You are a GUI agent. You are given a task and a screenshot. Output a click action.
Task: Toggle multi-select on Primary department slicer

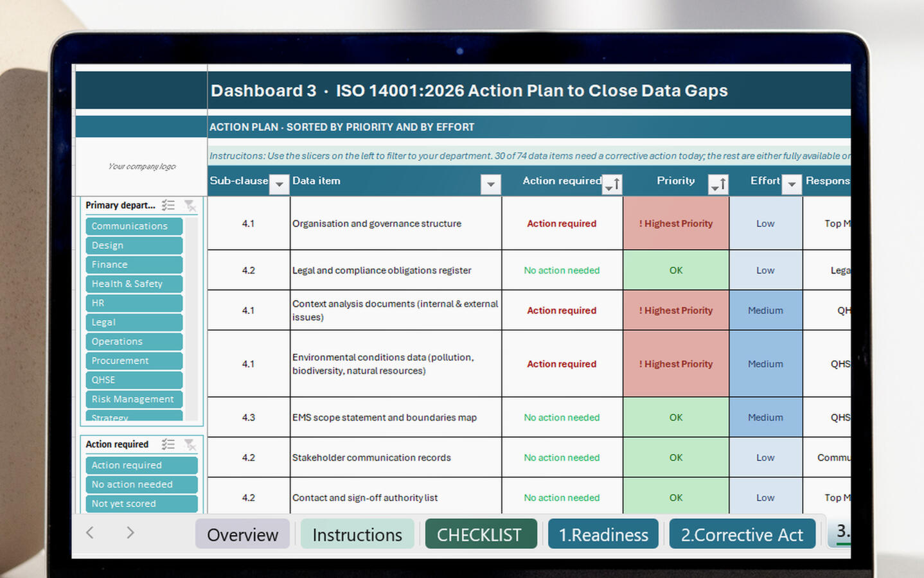(x=168, y=205)
